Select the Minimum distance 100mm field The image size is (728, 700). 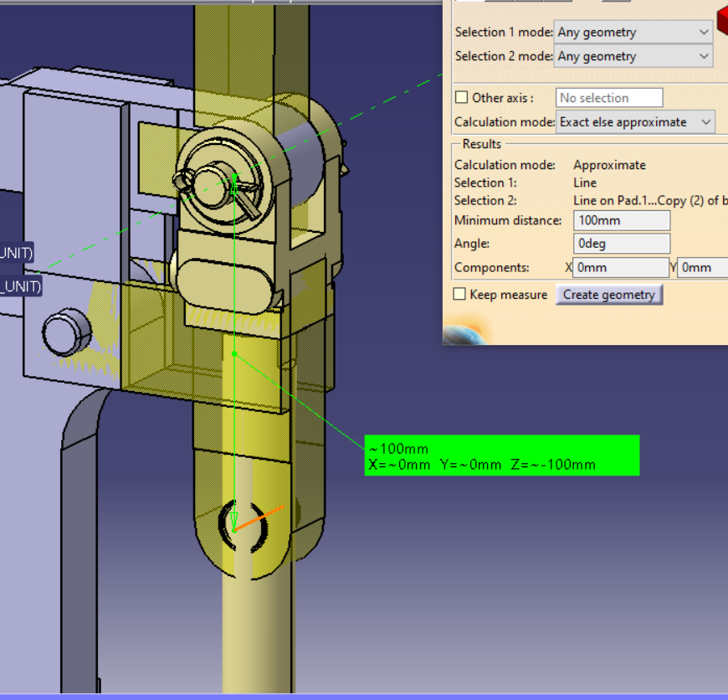[x=621, y=220]
